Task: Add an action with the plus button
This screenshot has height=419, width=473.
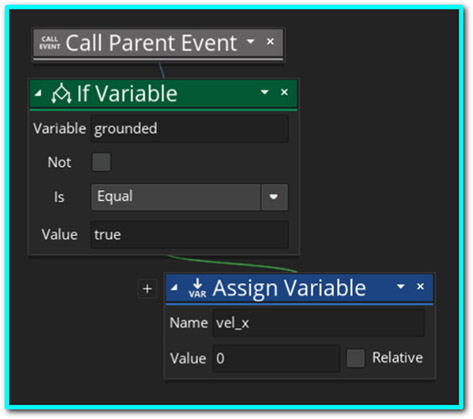Action: (x=147, y=289)
